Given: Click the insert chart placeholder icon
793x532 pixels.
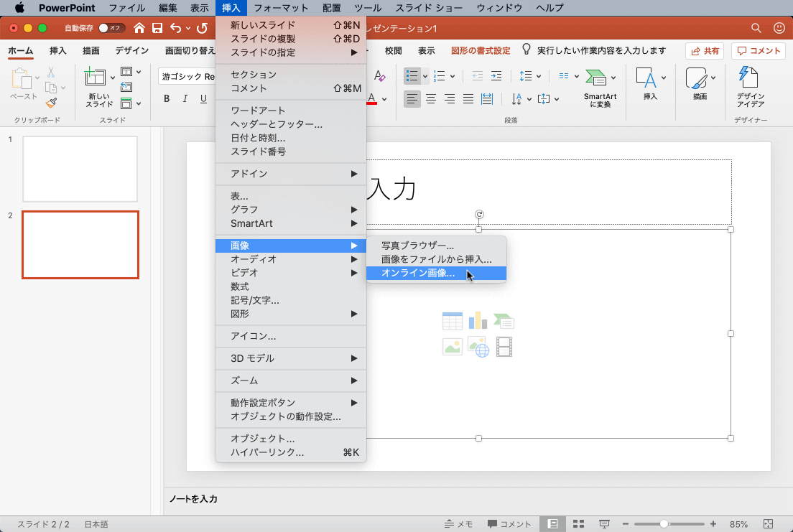Looking at the screenshot, I should (x=478, y=320).
